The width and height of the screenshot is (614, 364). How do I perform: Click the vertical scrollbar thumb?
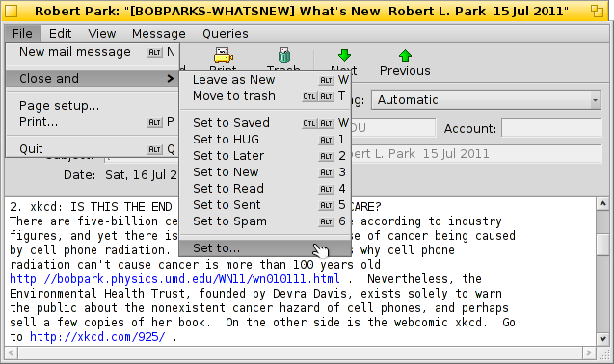point(602,245)
